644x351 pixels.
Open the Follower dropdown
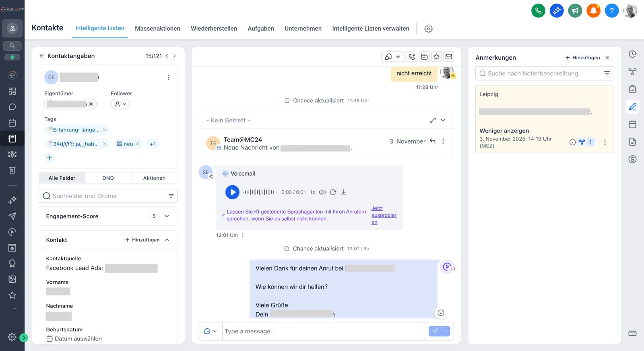pos(120,104)
